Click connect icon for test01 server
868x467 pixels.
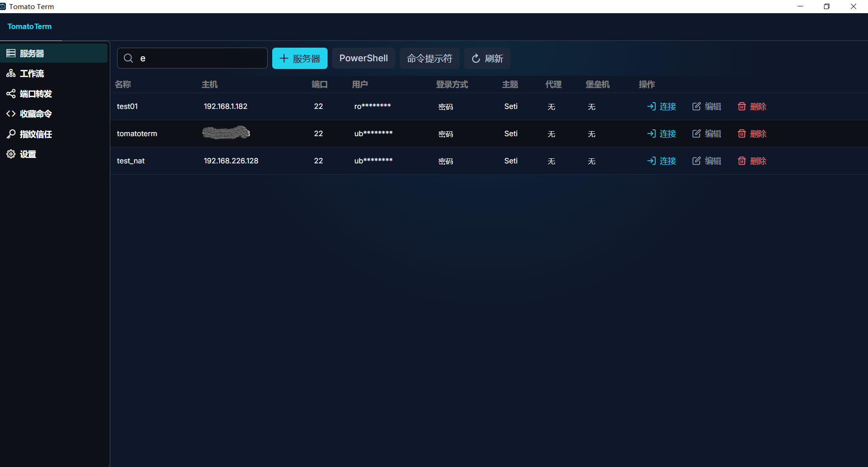(652, 106)
